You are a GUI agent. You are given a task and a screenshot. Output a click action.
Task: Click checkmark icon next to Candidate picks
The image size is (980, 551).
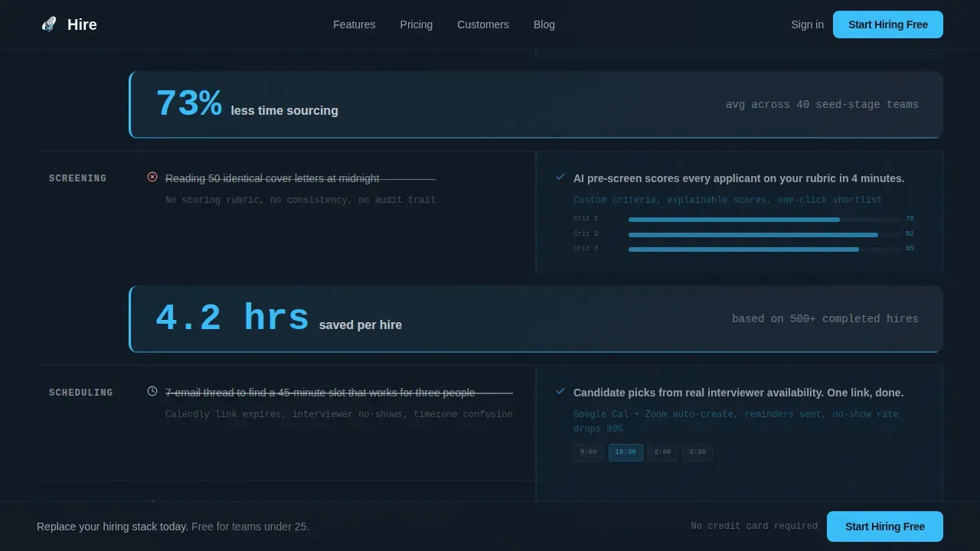click(x=560, y=391)
